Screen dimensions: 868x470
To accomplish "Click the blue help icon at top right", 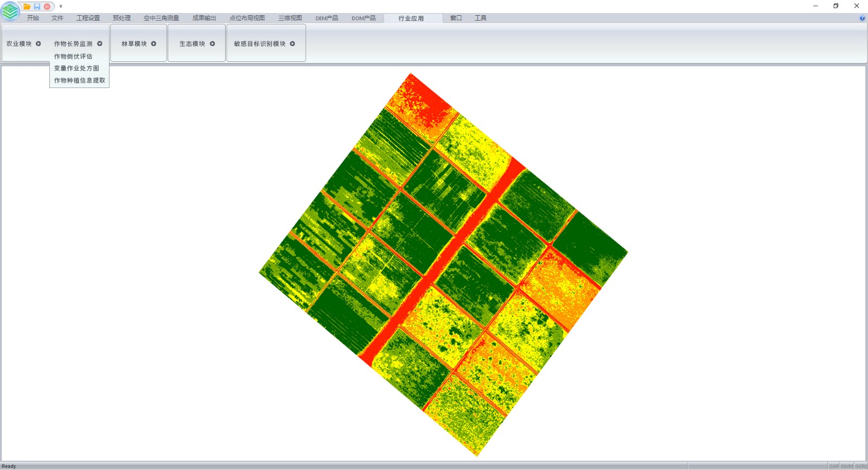I will (x=862, y=18).
